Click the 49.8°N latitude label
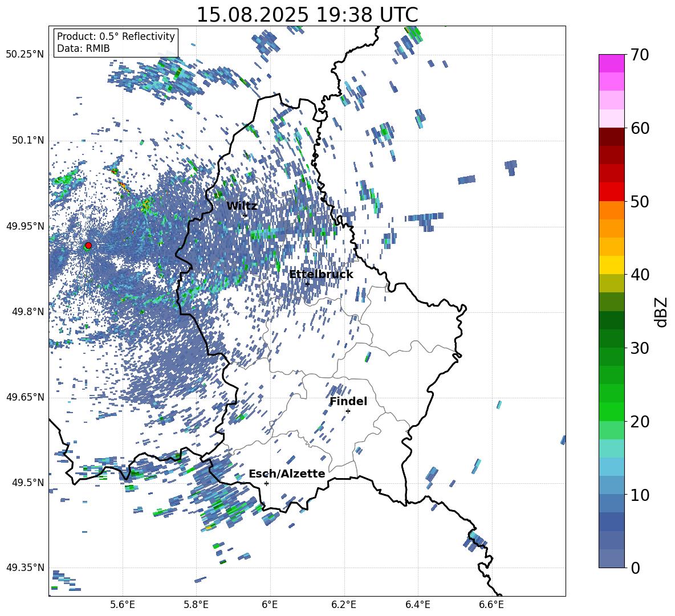Screen dimensions: 675x616 [28, 311]
